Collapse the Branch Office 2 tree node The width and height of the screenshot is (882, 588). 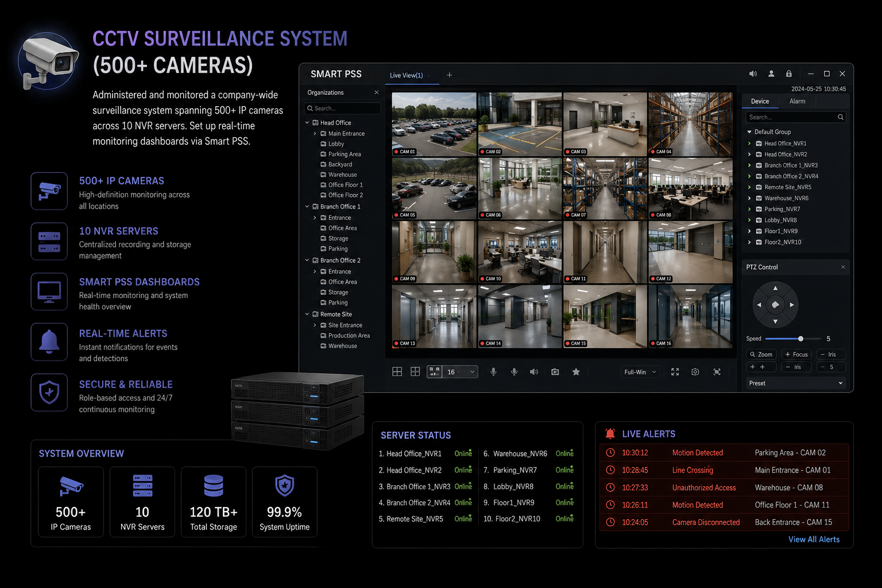307,261
